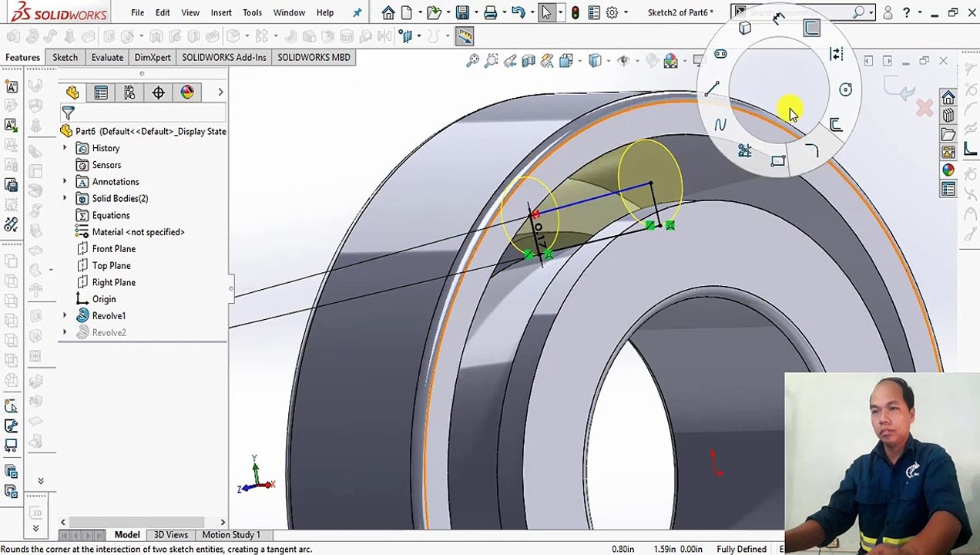Viewport: 980px width, 555px height.
Task: Click the filter funnel in feature tree
Action: tap(68, 113)
